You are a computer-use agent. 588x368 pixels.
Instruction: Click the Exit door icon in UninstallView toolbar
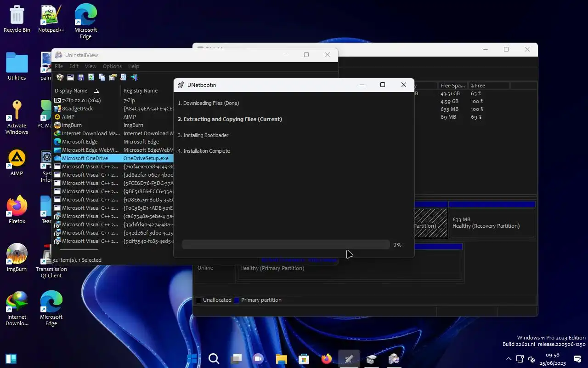tap(134, 77)
